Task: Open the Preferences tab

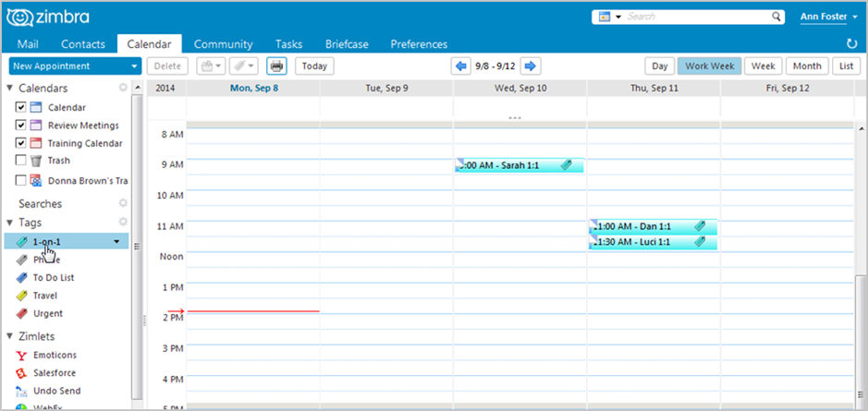Action: 419,44
